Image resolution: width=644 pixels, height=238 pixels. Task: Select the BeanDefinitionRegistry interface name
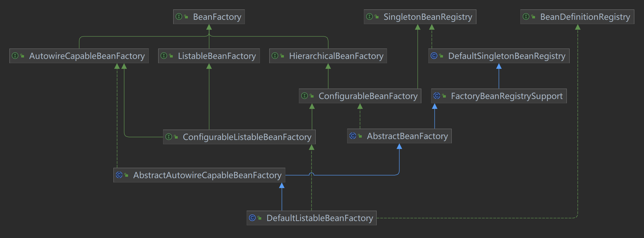click(x=585, y=17)
